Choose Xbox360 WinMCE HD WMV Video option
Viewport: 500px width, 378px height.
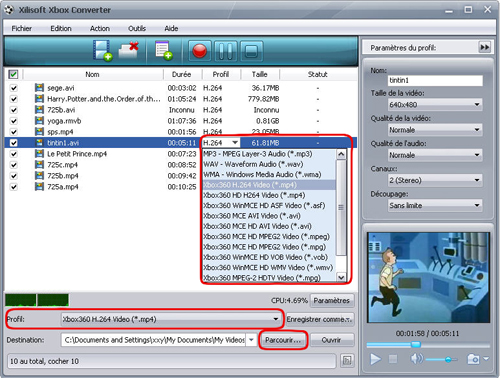[269, 267]
